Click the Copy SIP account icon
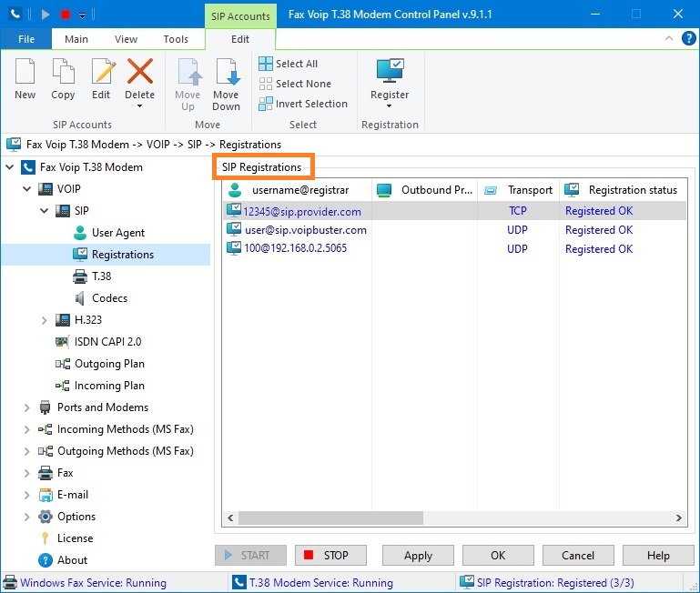The height and width of the screenshot is (593, 700). (63, 71)
